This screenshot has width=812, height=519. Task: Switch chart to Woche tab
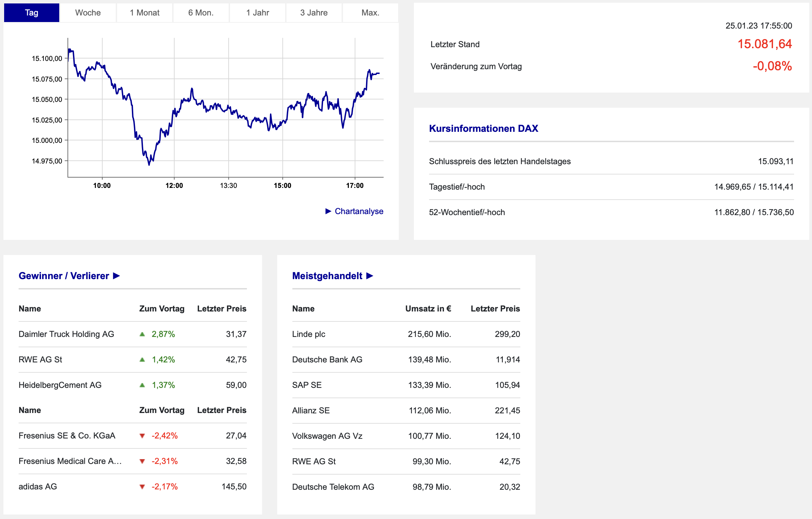point(88,13)
